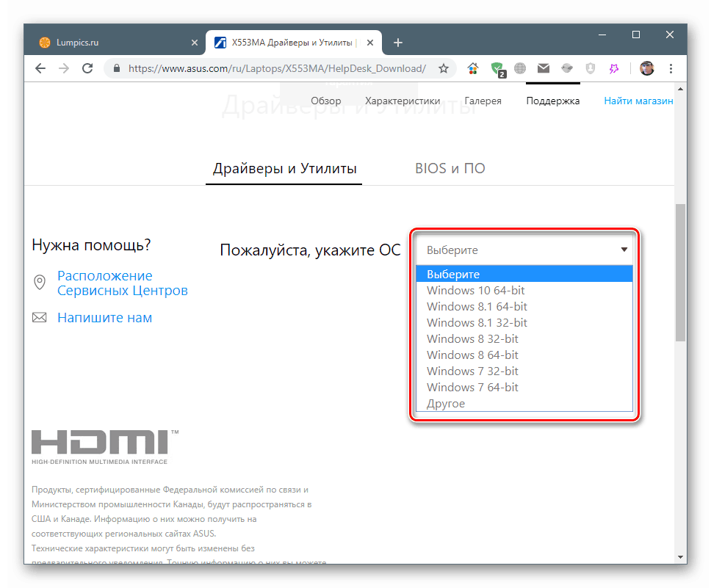711x588 pixels.
Task: Click the scrollbar up arrow
Action: [680, 89]
